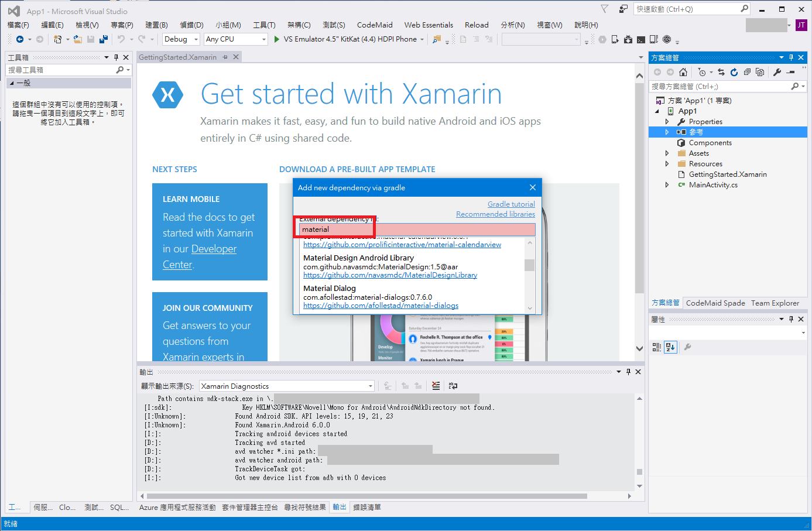812x531 pixels.
Task: Open the Any CPU platform dropdown
Action: click(236, 39)
